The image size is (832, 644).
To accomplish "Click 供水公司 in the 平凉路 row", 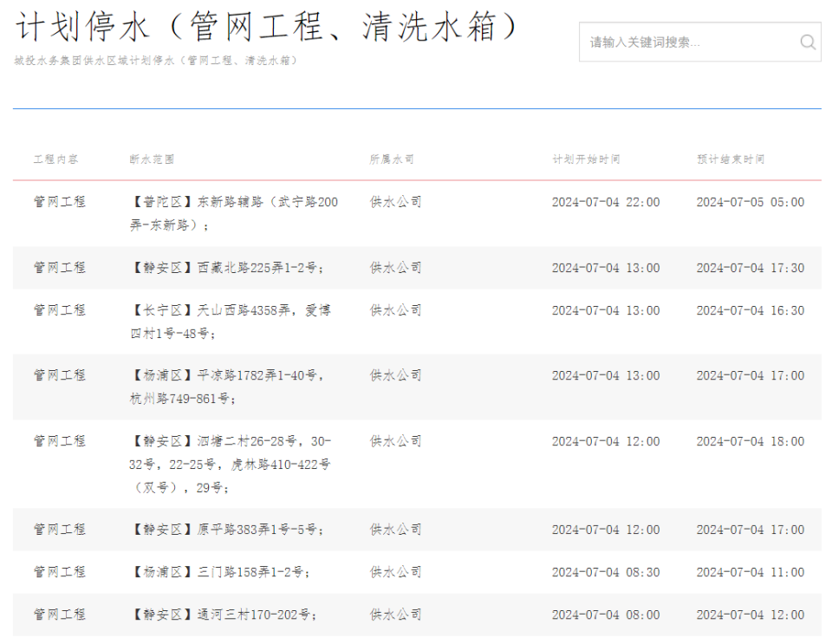I will [396, 375].
